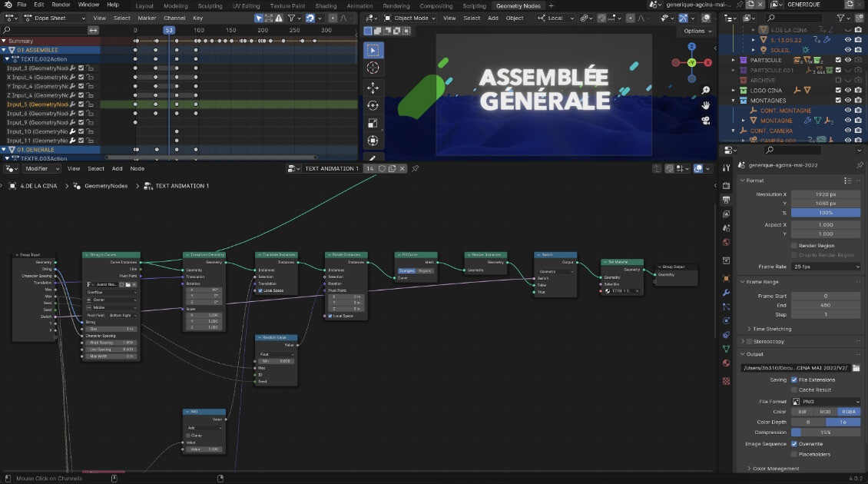Uncheck the File Extensions checkbox
Screen dimensions: 868x484
[x=793, y=380]
